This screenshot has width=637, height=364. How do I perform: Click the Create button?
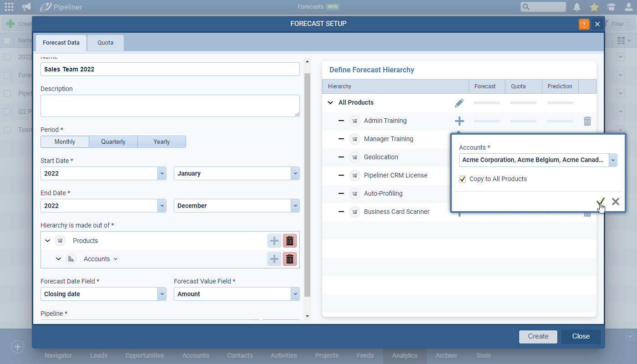[x=538, y=336]
